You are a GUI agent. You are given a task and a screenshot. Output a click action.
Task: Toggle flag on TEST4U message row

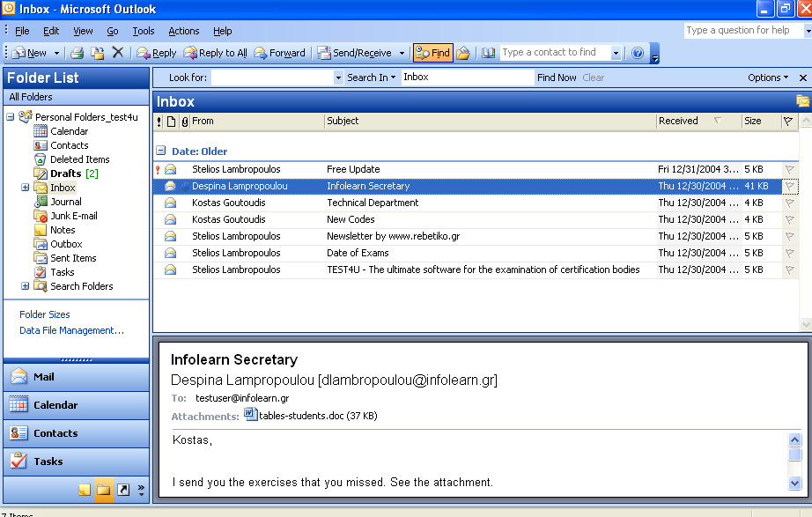point(789,270)
